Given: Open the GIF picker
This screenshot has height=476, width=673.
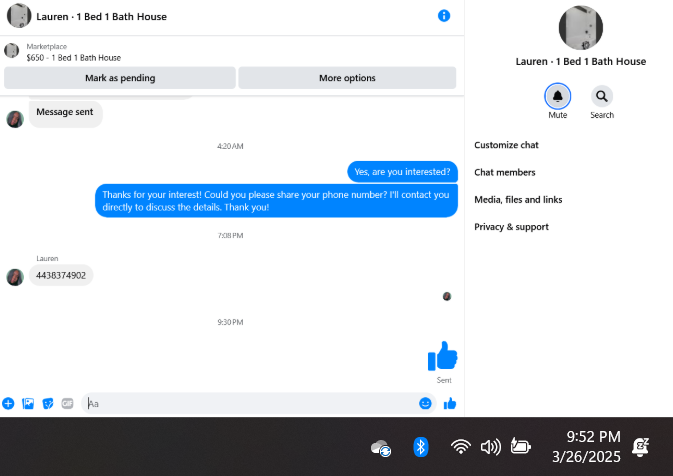Looking at the screenshot, I should click(x=67, y=403).
